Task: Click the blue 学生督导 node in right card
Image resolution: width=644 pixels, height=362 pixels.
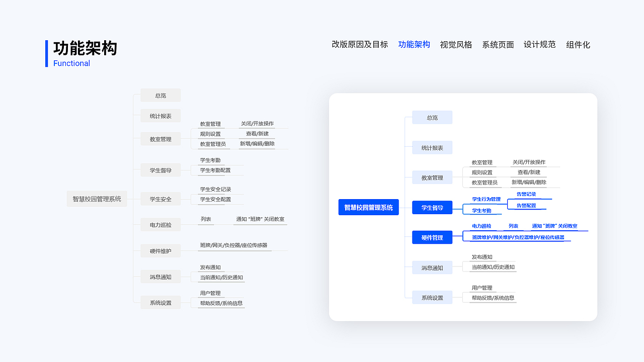Action: coord(432,207)
